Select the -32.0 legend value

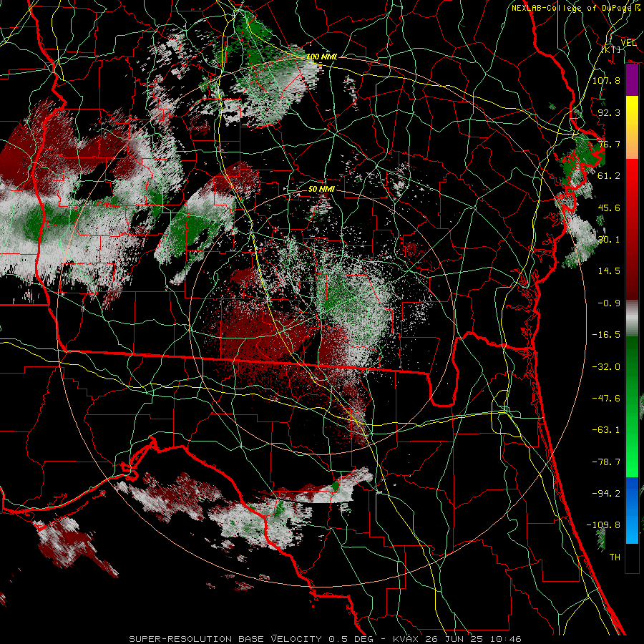pyautogui.click(x=606, y=367)
